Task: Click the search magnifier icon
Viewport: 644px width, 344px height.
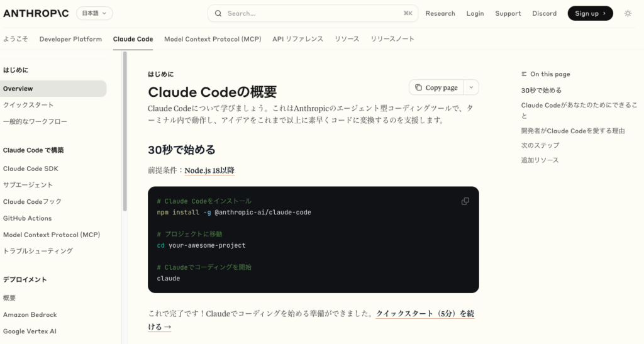Action: click(x=218, y=14)
